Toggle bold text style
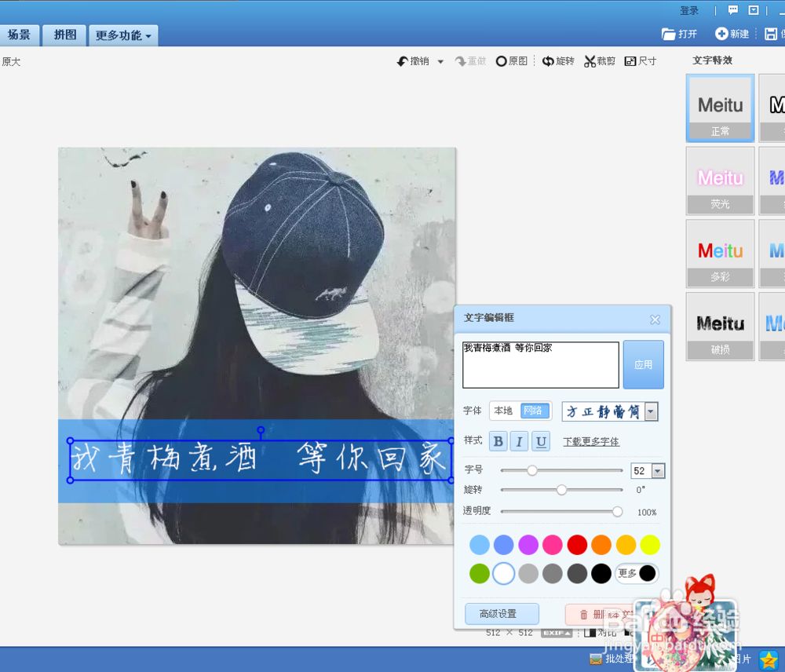Screen dimensions: 785x672 click(498, 441)
